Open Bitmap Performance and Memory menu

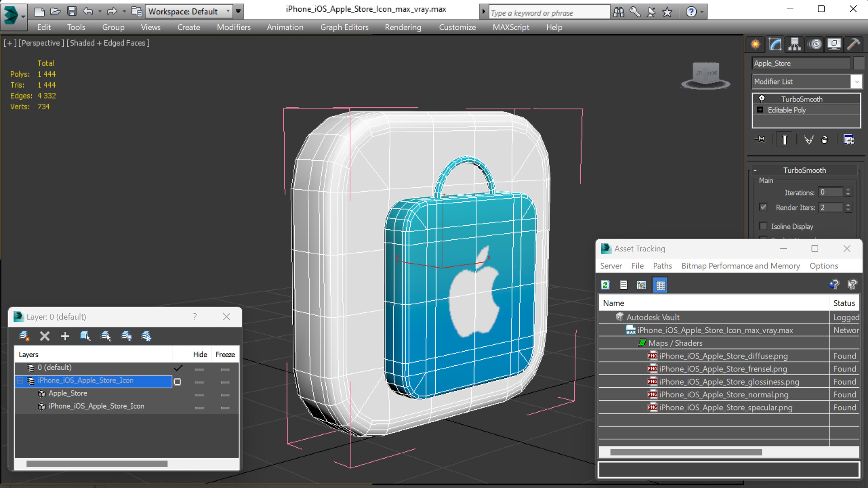(x=741, y=266)
